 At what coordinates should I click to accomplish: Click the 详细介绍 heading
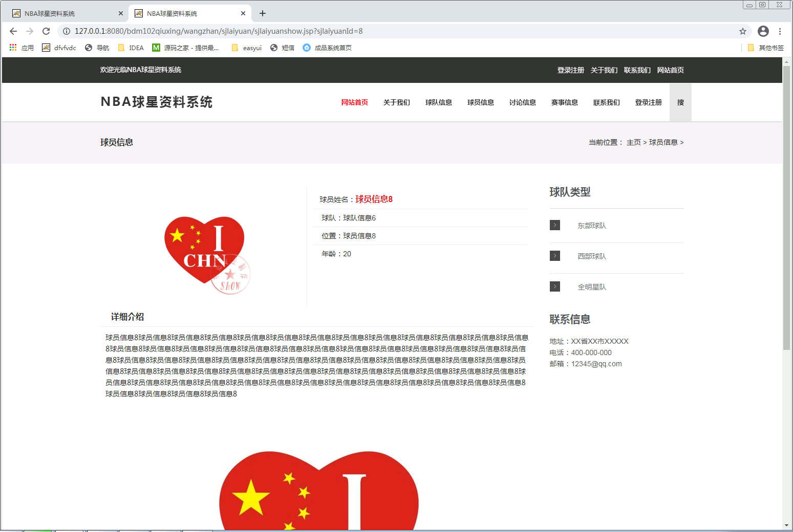click(127, 317)
